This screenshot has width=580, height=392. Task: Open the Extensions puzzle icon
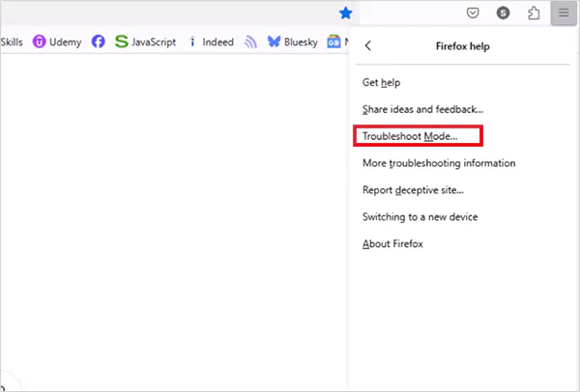(x=534, y=13)
